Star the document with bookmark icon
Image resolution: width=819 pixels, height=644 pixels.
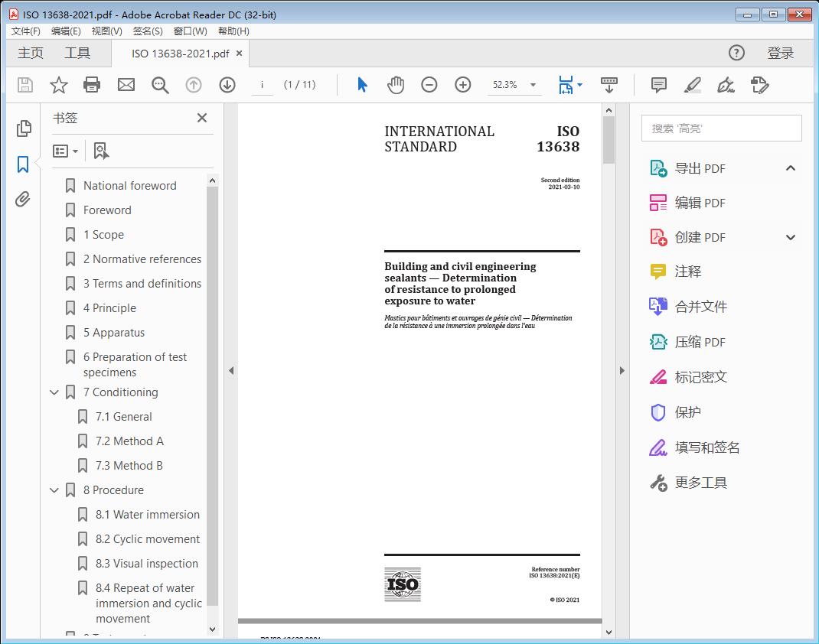click(x=58, y=85)
